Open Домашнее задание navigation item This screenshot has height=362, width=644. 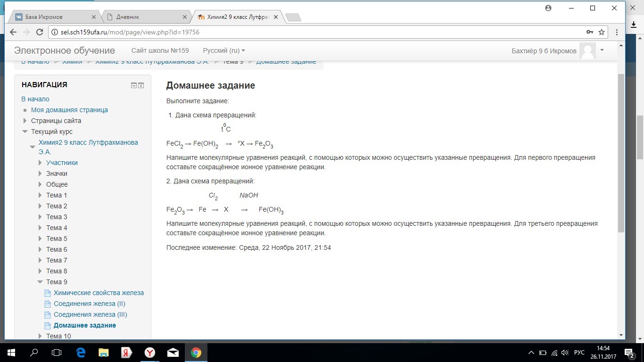(x=85, y=325)
